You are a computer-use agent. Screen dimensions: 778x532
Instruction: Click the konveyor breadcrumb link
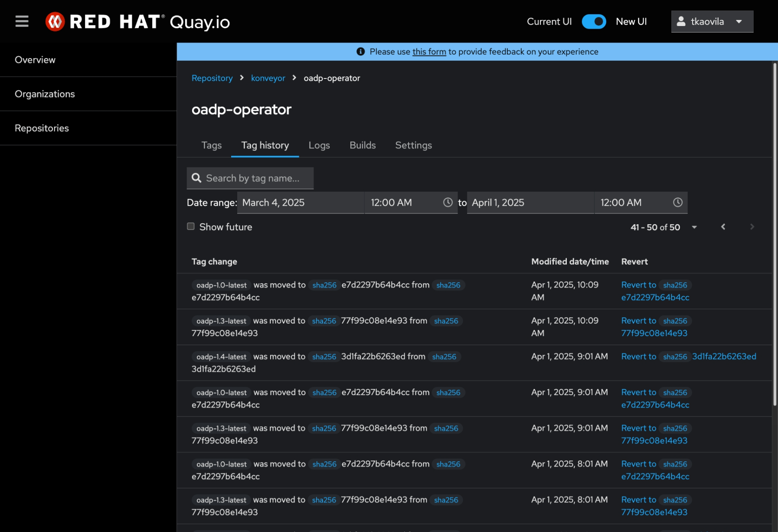point(268,78)
